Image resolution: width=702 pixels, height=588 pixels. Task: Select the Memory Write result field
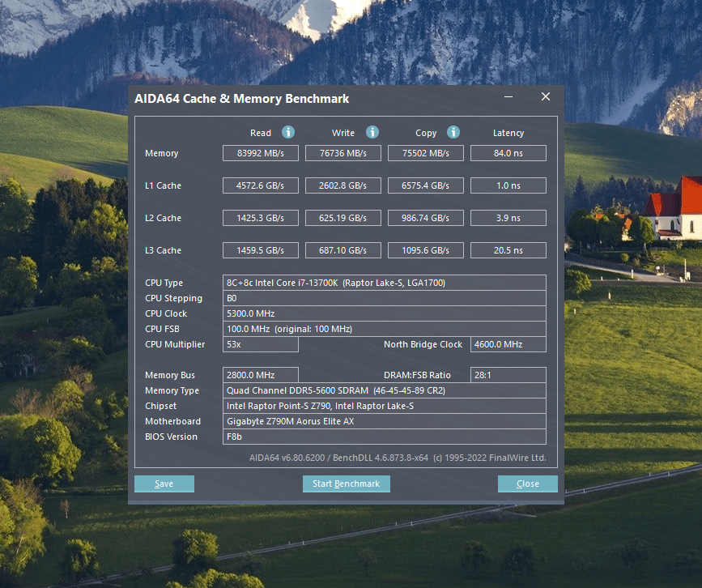point(343,153)
